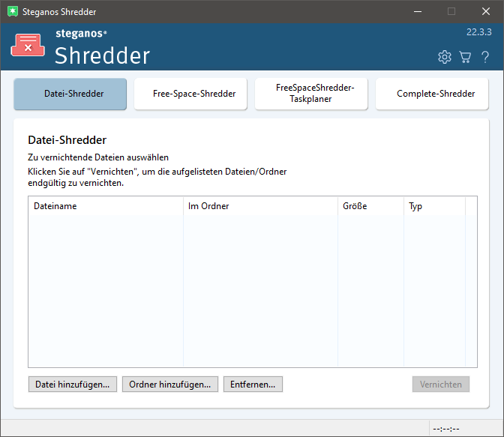Sort by Größe column header
Image resolution: width=504 pixels, height=437 pixels.
(370, 206)
